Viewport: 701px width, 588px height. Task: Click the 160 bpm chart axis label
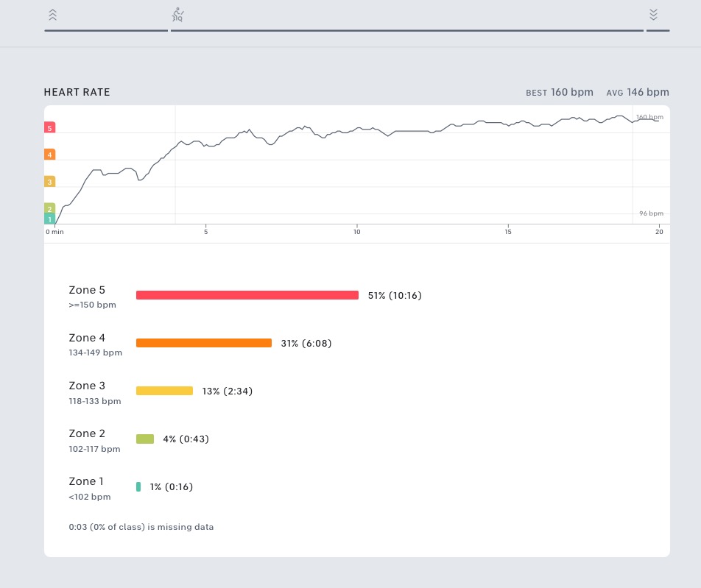tap(649, 117)
